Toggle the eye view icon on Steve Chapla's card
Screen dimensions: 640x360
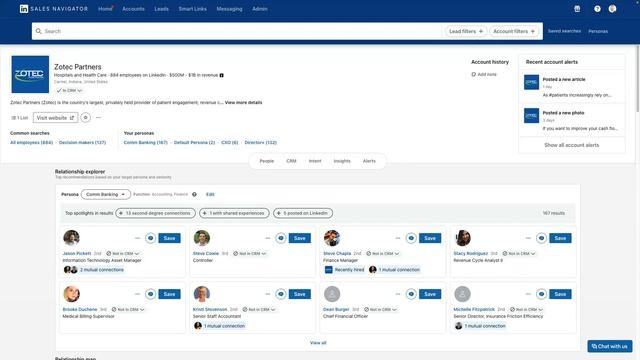(411, 238)
